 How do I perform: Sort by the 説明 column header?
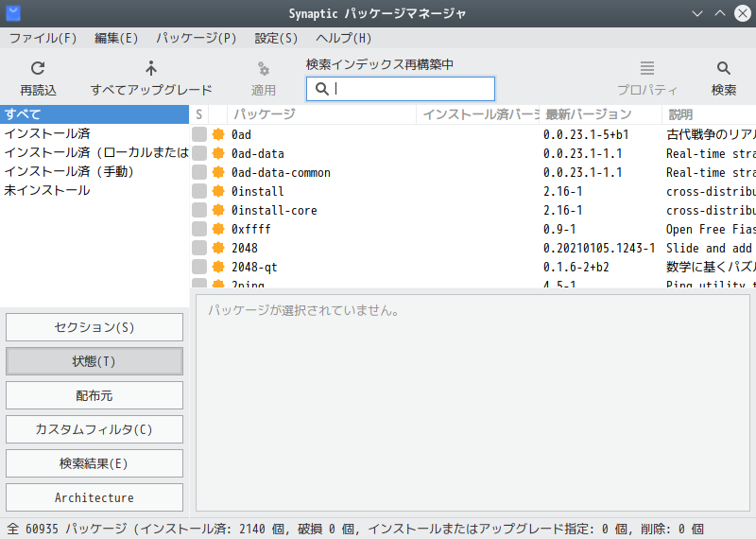tap(710, 114)
